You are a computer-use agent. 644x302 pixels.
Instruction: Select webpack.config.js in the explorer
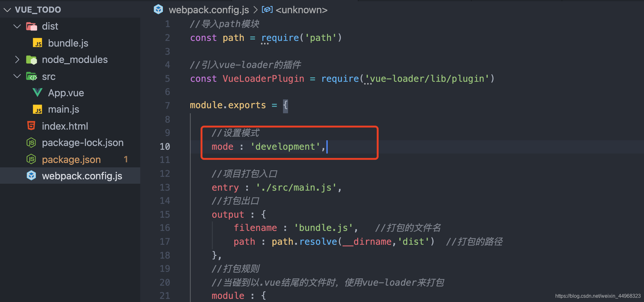[x=82, y=176]
